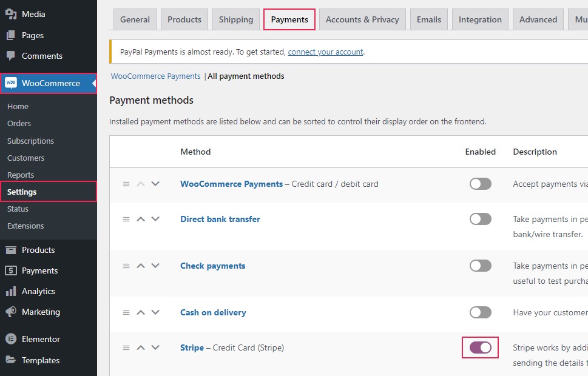This screenshot has width=588, height=376.
Task: Click the Comments speech bubble icon
Action: 11,56
